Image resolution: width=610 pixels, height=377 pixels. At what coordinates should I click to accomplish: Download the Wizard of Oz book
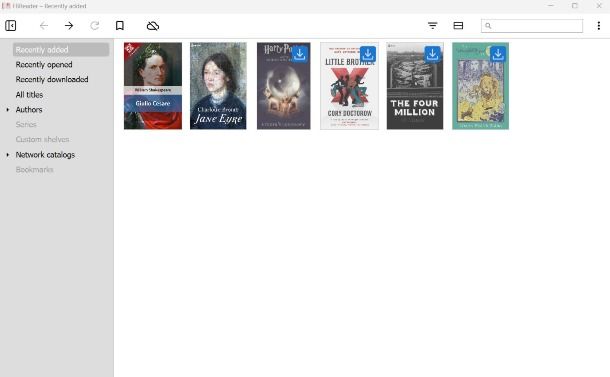(x=498, y=54)
